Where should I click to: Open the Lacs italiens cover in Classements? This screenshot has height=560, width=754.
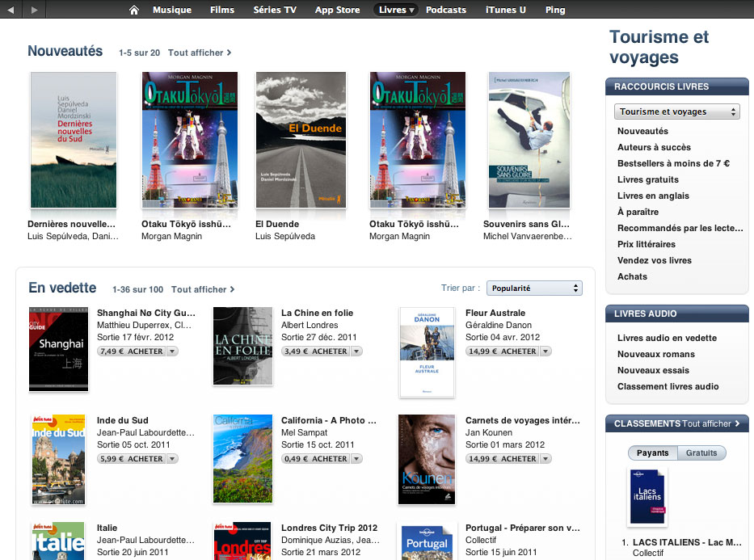click(647, 496)
